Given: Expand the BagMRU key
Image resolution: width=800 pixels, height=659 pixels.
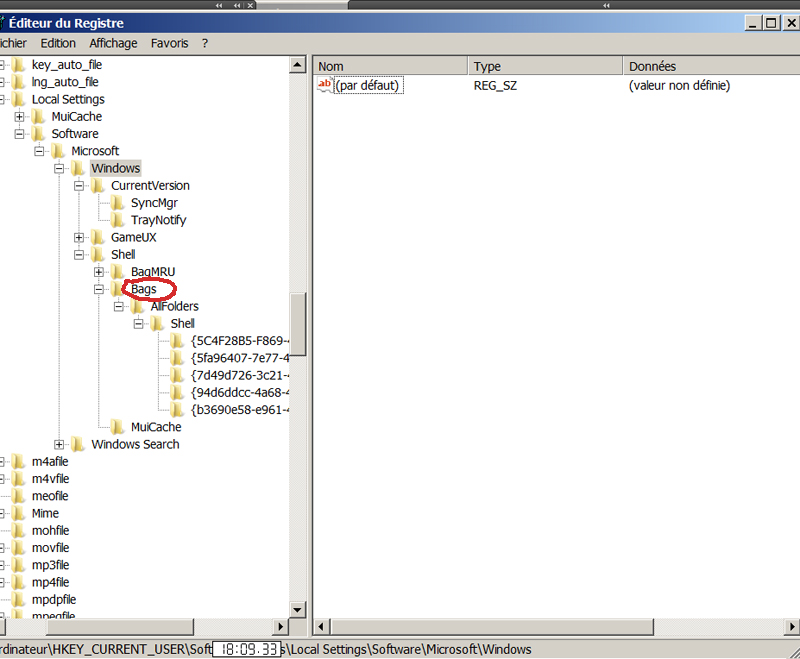Looking at the screenshot, I should click(x=99, y=272).
